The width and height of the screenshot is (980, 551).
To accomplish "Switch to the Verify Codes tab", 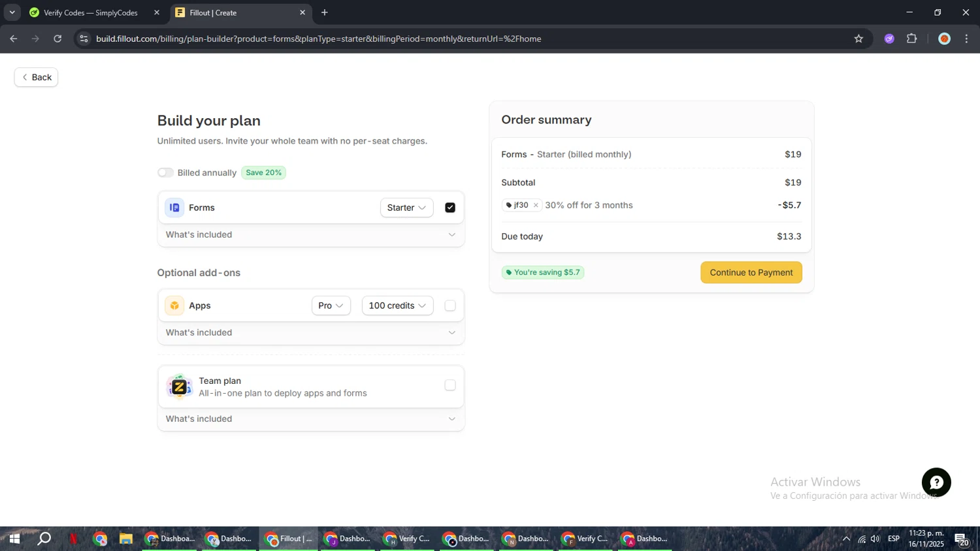I will point(90,12).
